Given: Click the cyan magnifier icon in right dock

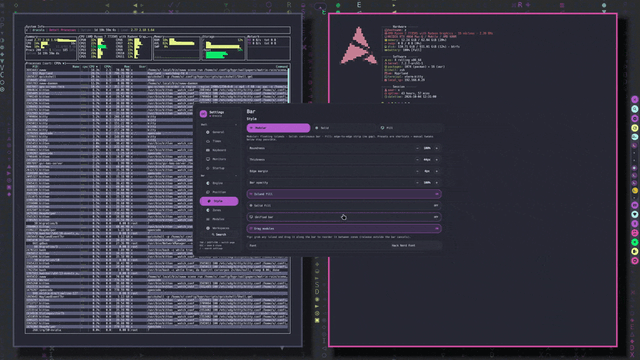Looking at the screenshot, I should [635, 109].
